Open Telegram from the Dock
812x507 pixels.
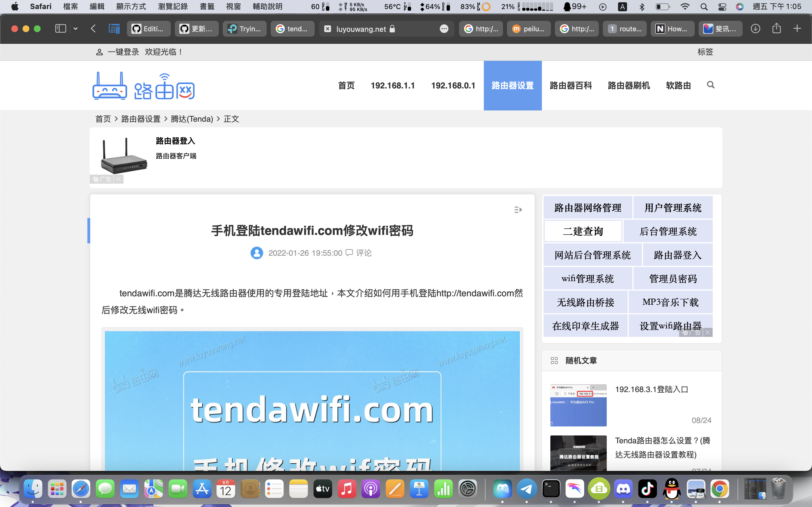[526, 489]
